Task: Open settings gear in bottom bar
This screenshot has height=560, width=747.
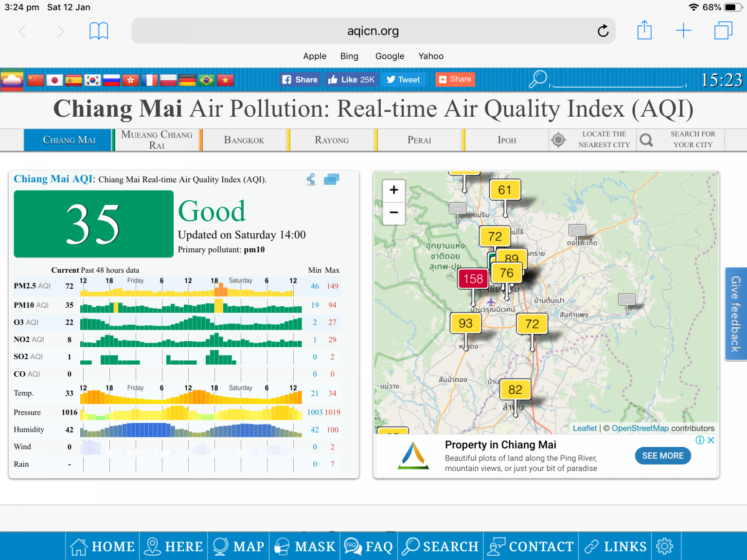Action: (x=665, y=546)
